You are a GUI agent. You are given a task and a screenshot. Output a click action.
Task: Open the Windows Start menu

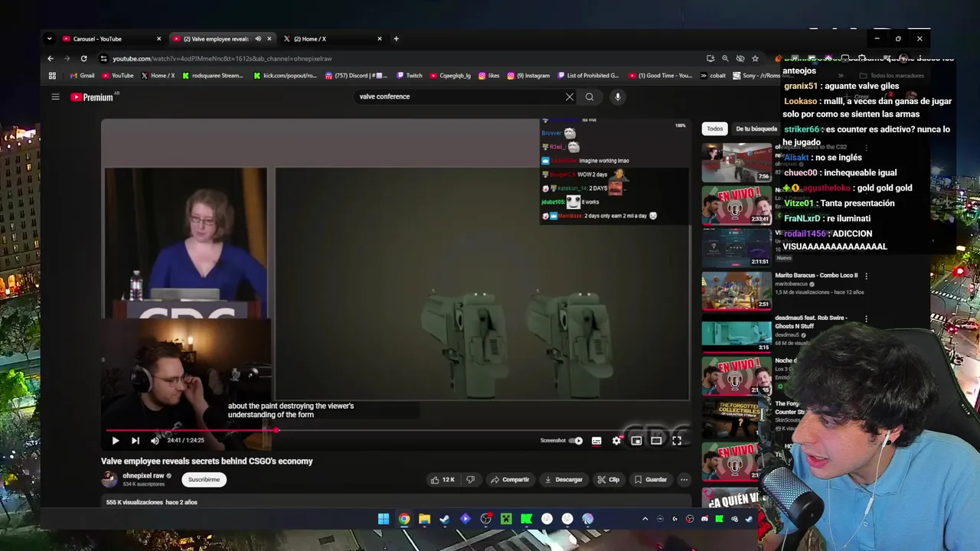383,519
